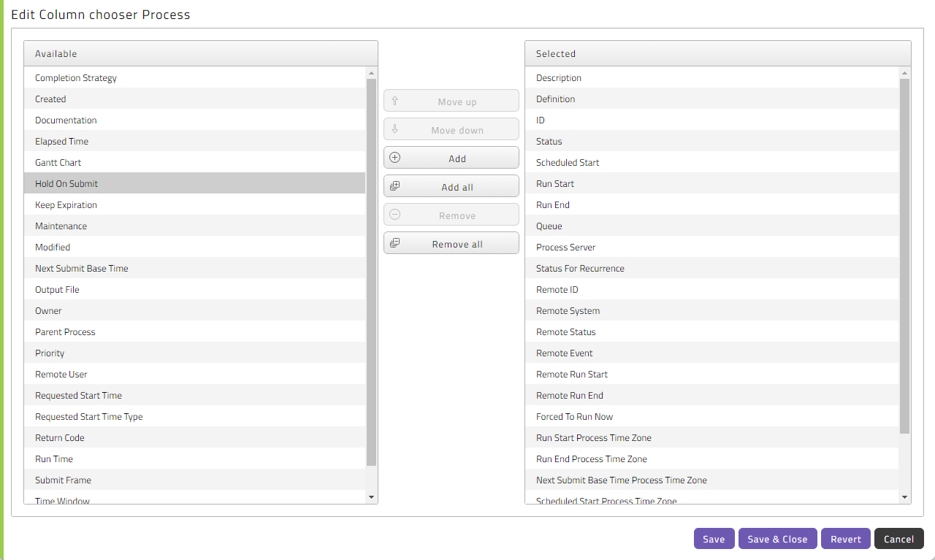Select ID in Selected list
Screen dimensions: 935x560
click(x=712, y=120)
